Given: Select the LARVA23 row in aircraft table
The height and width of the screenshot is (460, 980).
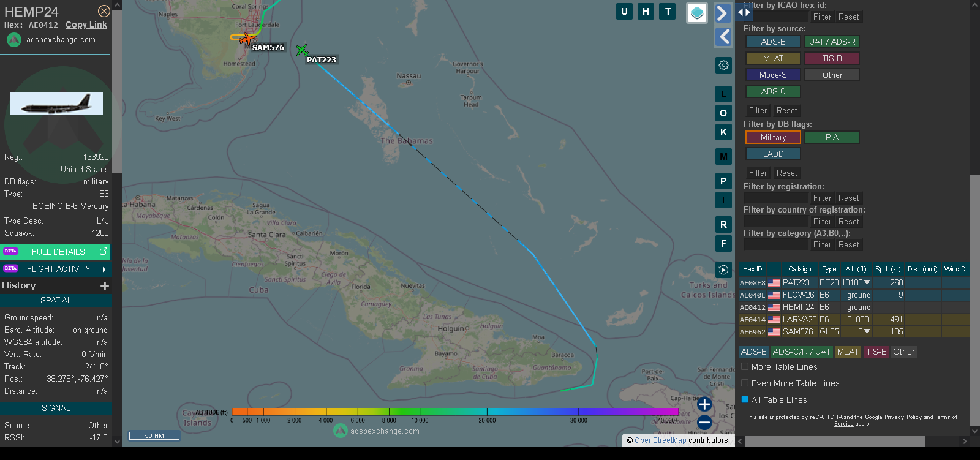Looking at the screenshot, I should (854, 320).
